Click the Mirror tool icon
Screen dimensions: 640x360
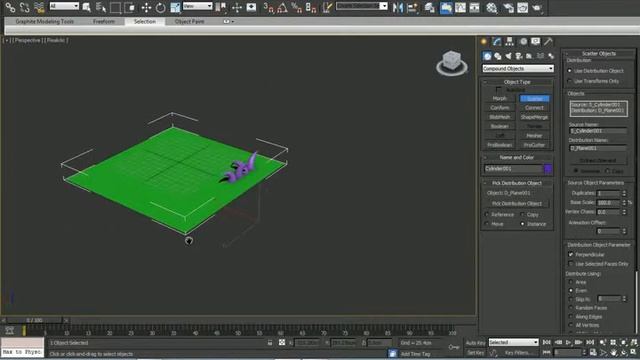pyautogui.click(x=398, y=7)
